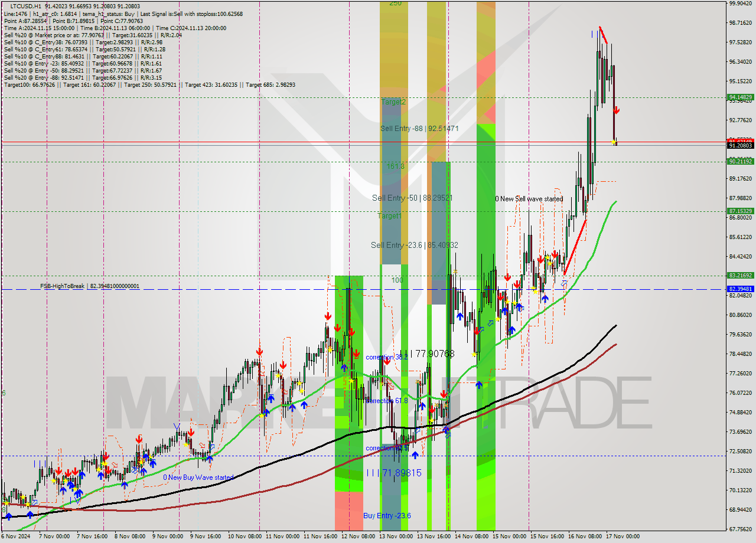Screen dimensions: 756x543
Task: Click the green 94.14829 price tag
Action: [x=740, y=97]
